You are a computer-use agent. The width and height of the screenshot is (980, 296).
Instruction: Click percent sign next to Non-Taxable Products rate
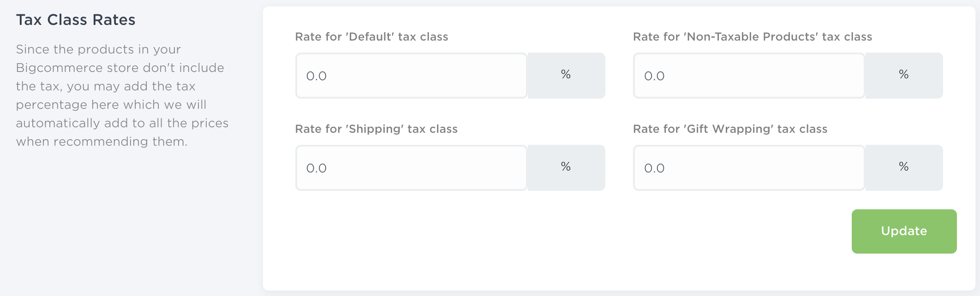pyautogui.click(x=903, y=75)
